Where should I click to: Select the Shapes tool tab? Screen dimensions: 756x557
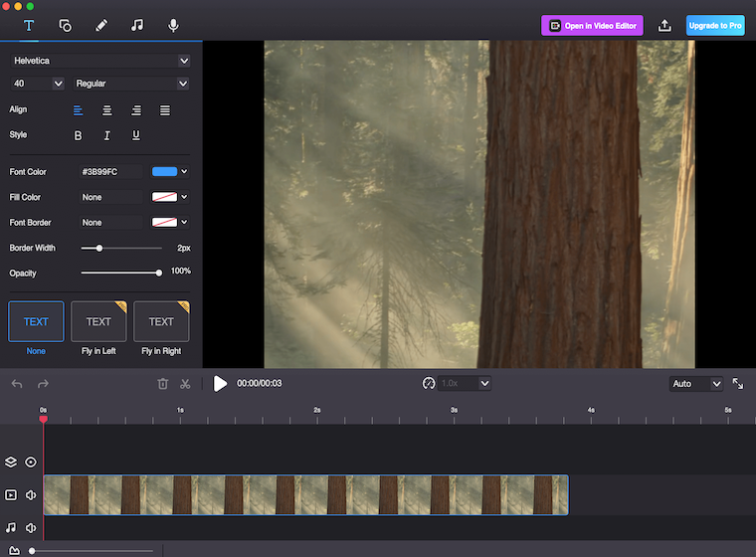(x=65, y=25)
